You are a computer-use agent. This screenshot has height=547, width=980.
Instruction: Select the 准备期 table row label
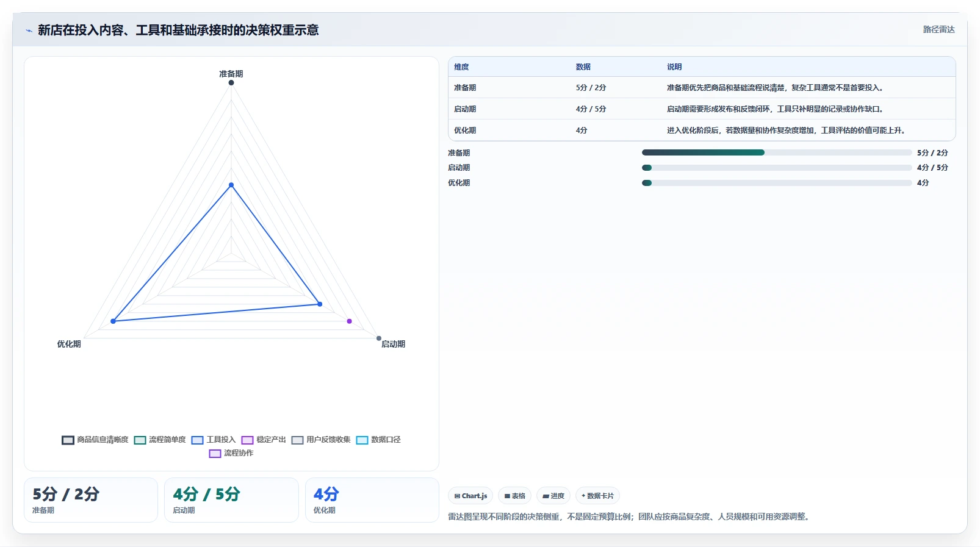tap(465, 88)
